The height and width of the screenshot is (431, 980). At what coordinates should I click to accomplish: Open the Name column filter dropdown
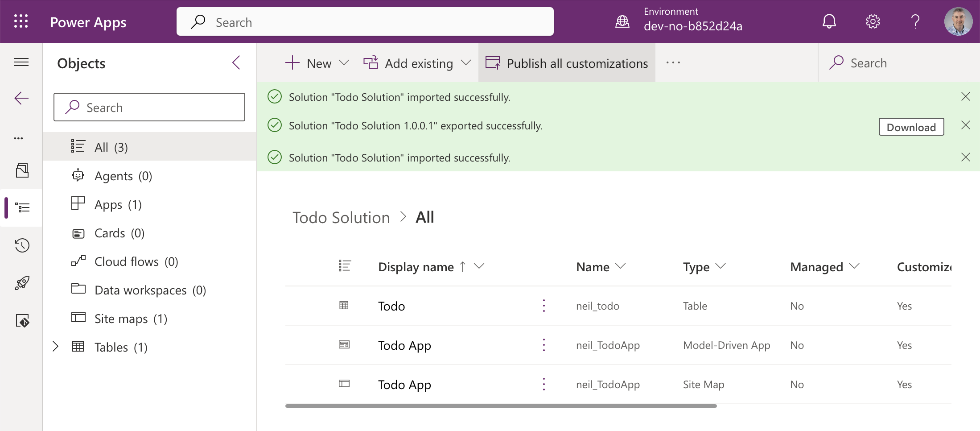click(x=620, y=266)
